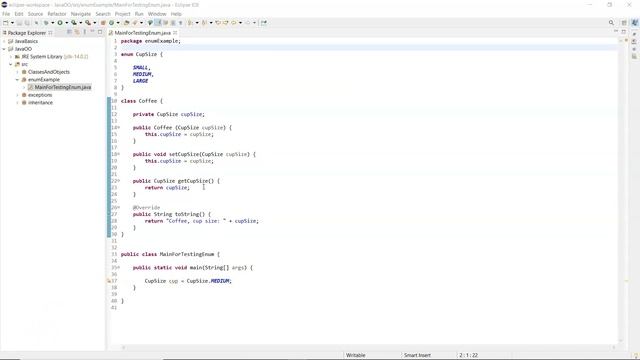The image size is (640, 360).
Task: Click the Previous Annotation toolbar icon
Action: click(x=204, y=23)
